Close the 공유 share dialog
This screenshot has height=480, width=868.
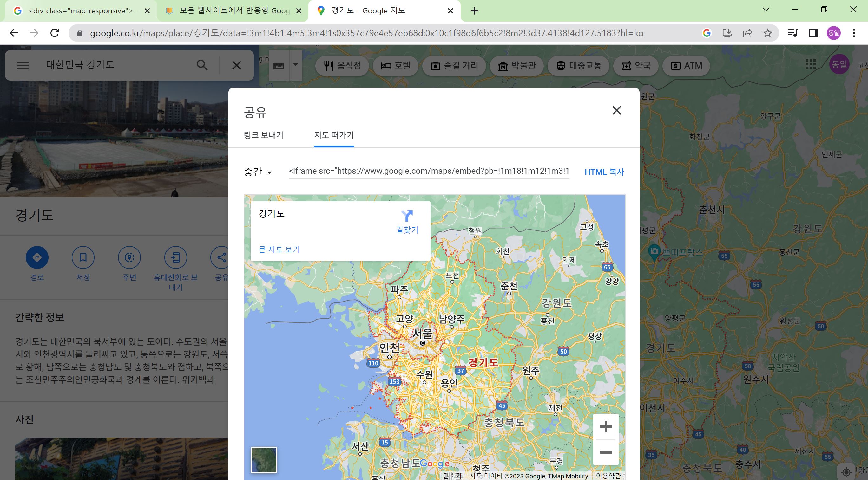(x=616, y=110)
